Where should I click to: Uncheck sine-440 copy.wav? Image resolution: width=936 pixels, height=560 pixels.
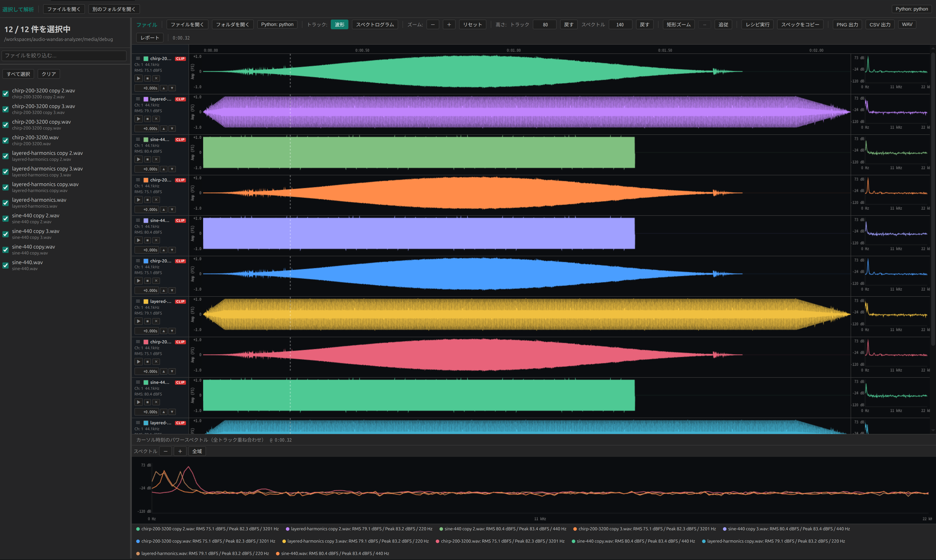6,250
